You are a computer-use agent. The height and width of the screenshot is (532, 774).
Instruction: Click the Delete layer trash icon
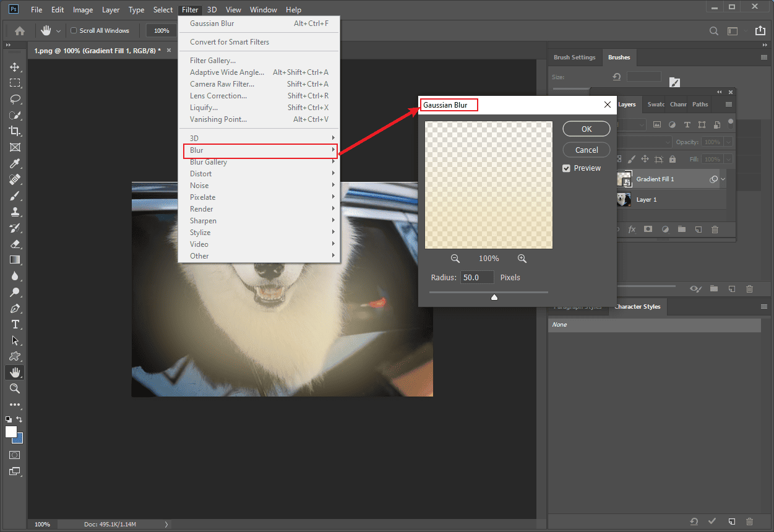(715, 229)
